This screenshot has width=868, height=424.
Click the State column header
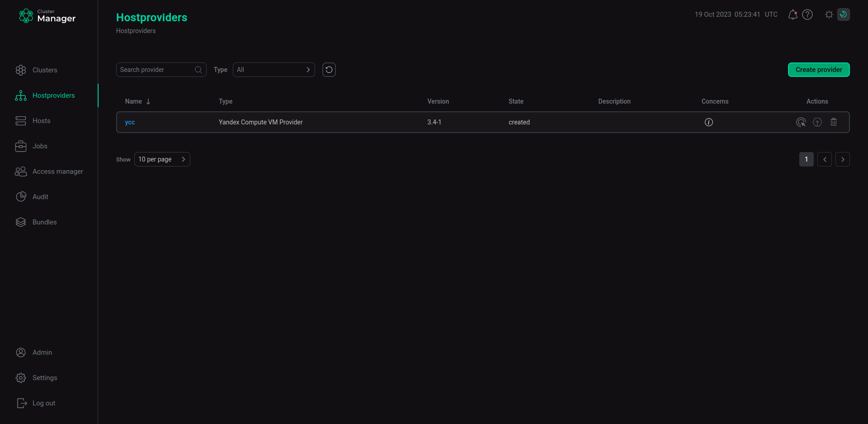tap(516, 101)
